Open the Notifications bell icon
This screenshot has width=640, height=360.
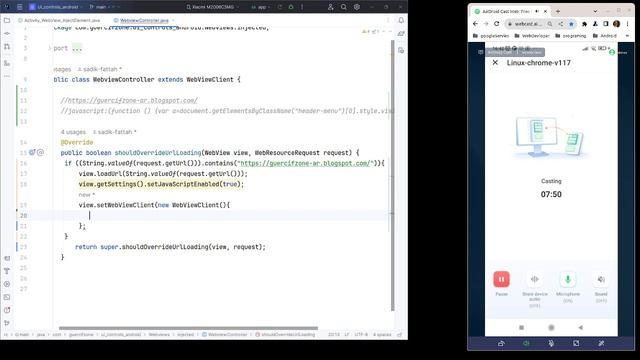pyautogui.click(x=401, y=20)
